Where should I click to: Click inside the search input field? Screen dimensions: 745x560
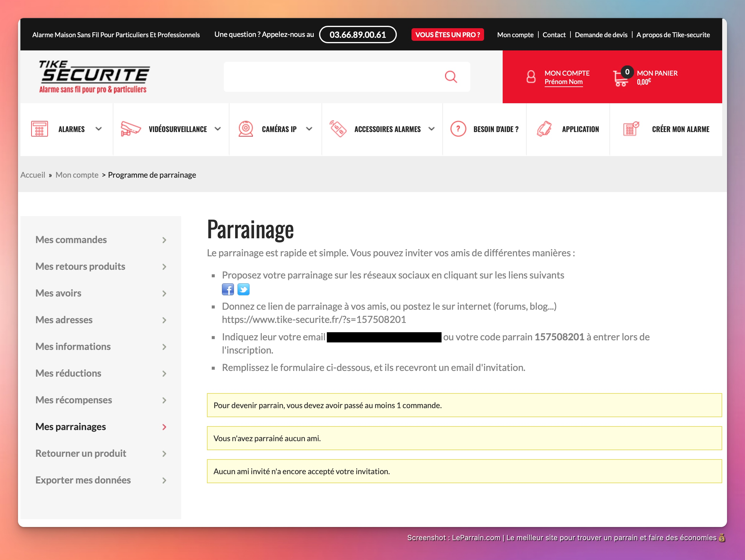[x=332, y=77]
